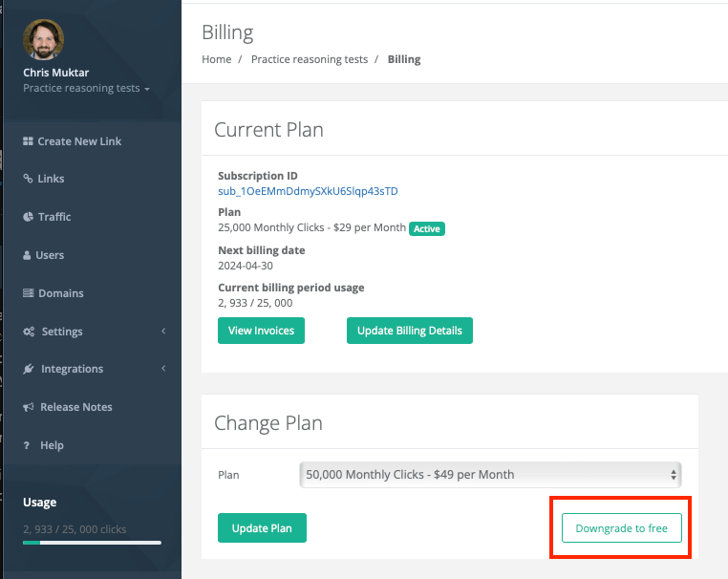This screenshot has height=579, width=728.
Task: Click the Update Billing Details button
Action: 409,331
